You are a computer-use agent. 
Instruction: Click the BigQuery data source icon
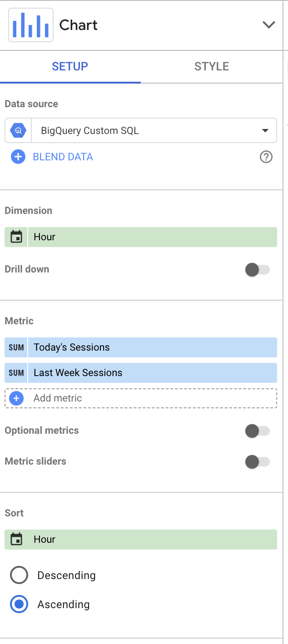point(18,131)
